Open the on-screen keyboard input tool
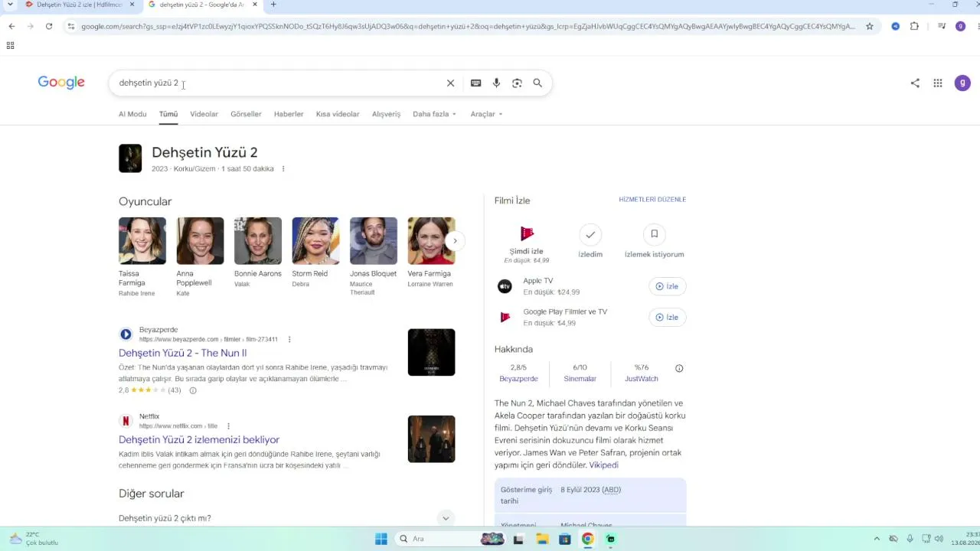 click(475, 83)
